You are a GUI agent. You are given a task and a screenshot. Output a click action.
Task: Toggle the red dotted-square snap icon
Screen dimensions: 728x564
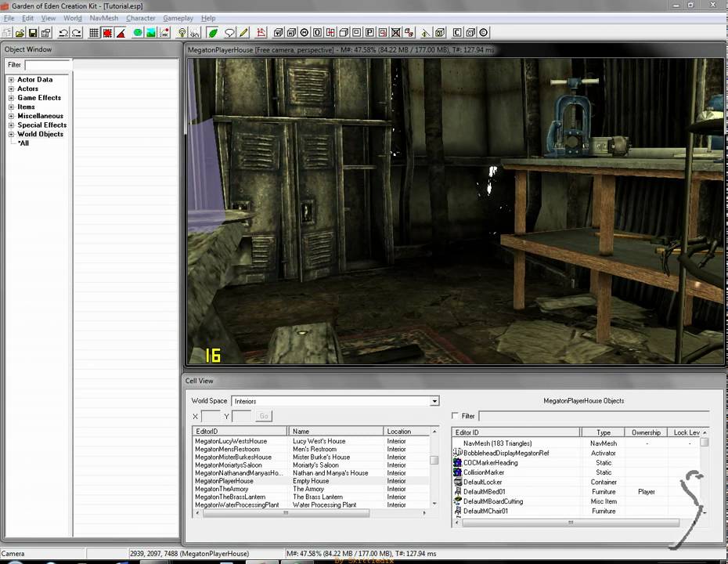tap(107, 33)
